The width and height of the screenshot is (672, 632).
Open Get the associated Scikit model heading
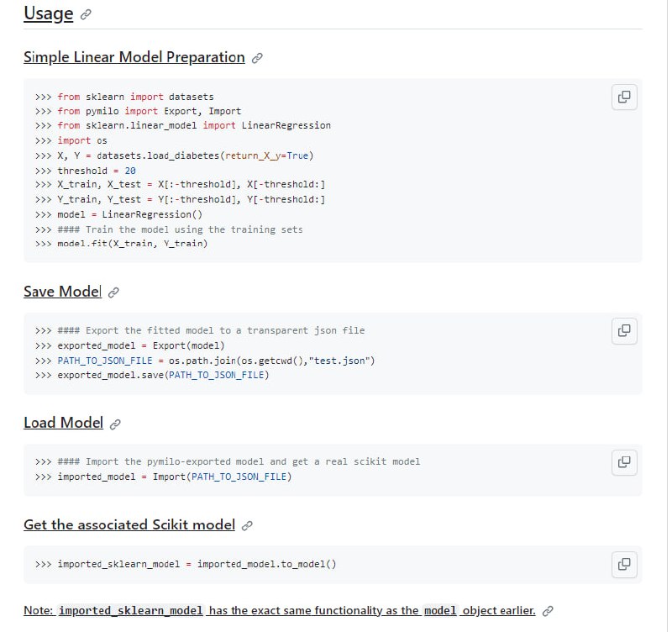pyautogui.click(x=129, y=524)
